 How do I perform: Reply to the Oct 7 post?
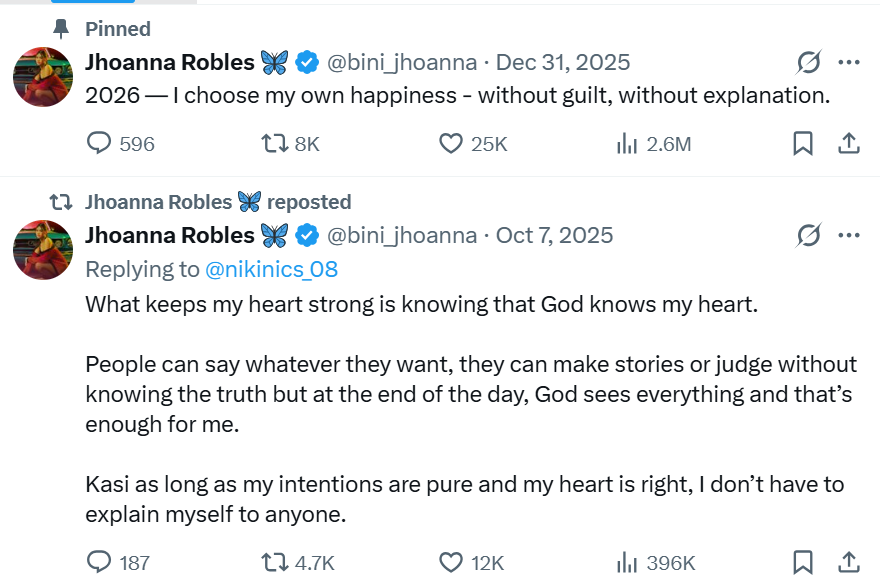(100, 562)
